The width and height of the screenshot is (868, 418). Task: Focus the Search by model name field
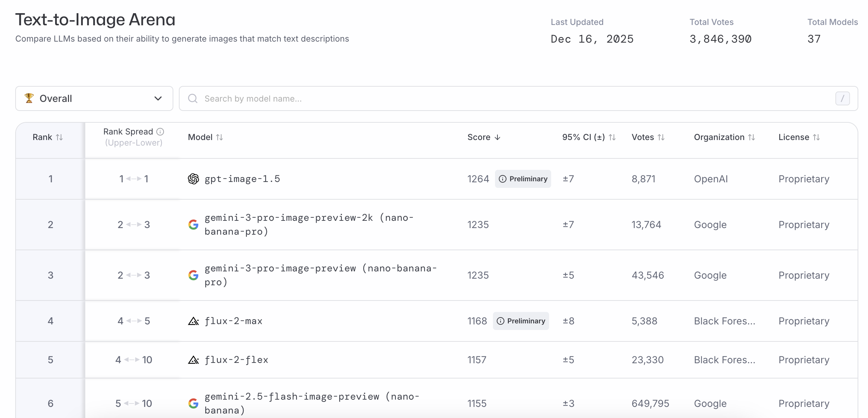485,99
